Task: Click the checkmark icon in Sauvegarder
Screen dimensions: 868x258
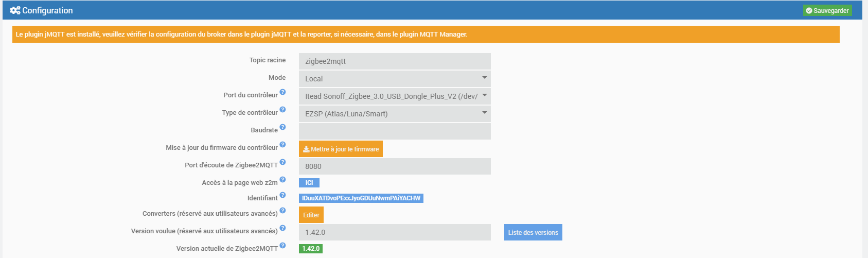Action: pyautogui.click(x=809, y=10)
